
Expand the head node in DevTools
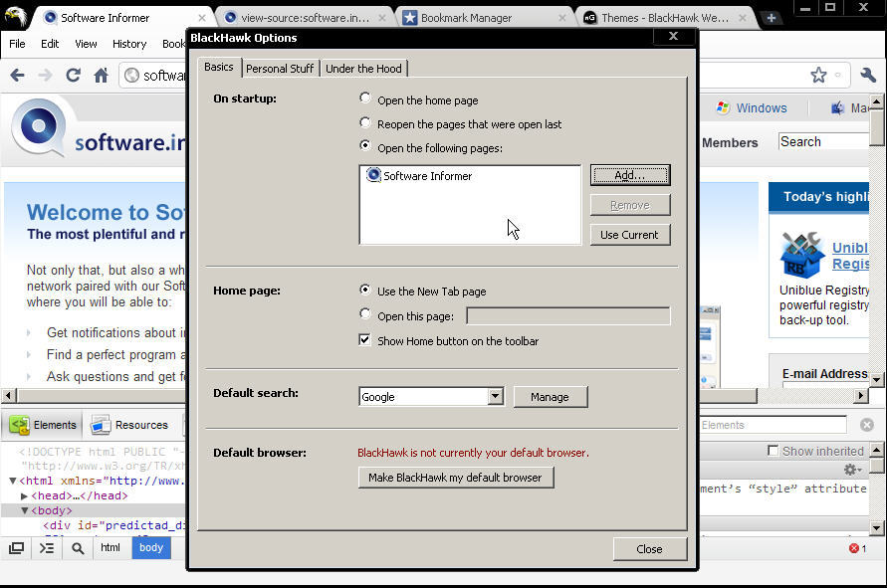(x=24, y=495)
